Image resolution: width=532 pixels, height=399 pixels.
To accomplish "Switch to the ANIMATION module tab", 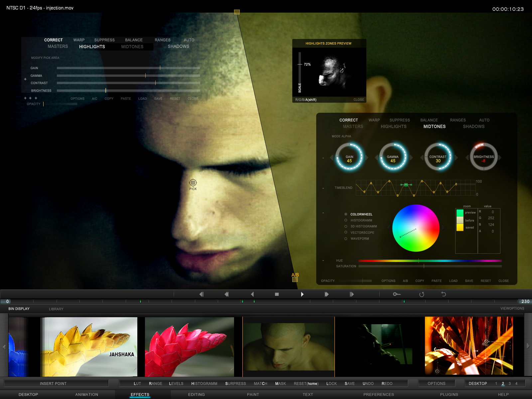I will [x=86, y=395].
